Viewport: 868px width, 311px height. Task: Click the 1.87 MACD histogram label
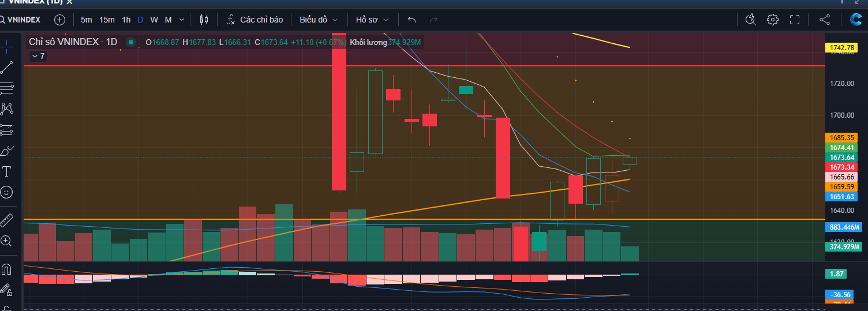click(x=837, y=274)
